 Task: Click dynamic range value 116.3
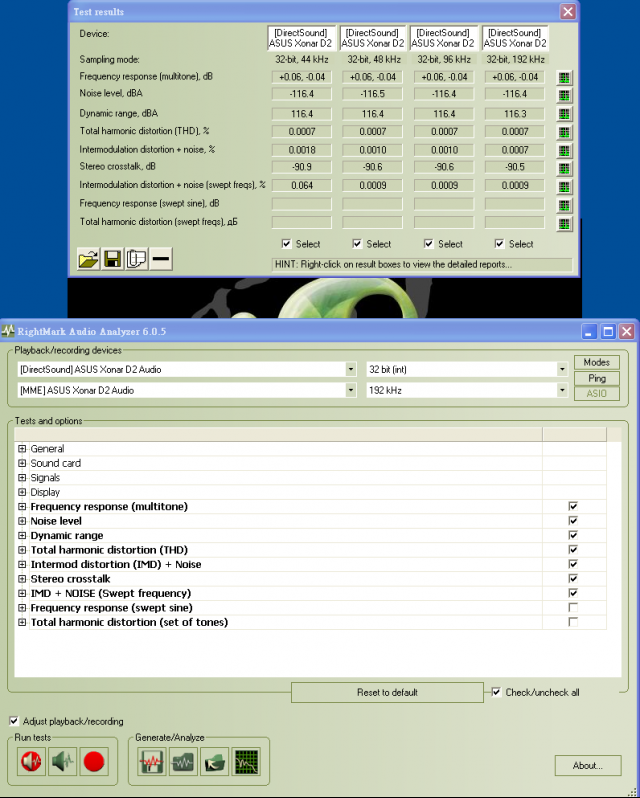515,114
